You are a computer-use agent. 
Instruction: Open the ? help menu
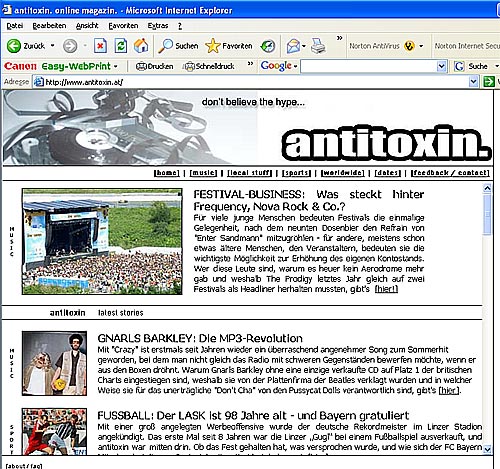[180, 26]
